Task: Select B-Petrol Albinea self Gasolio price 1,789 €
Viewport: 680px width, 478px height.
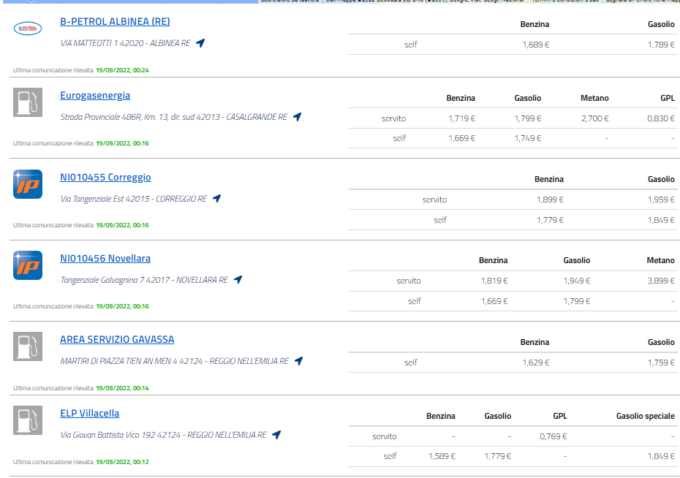Action: point(661,45)
